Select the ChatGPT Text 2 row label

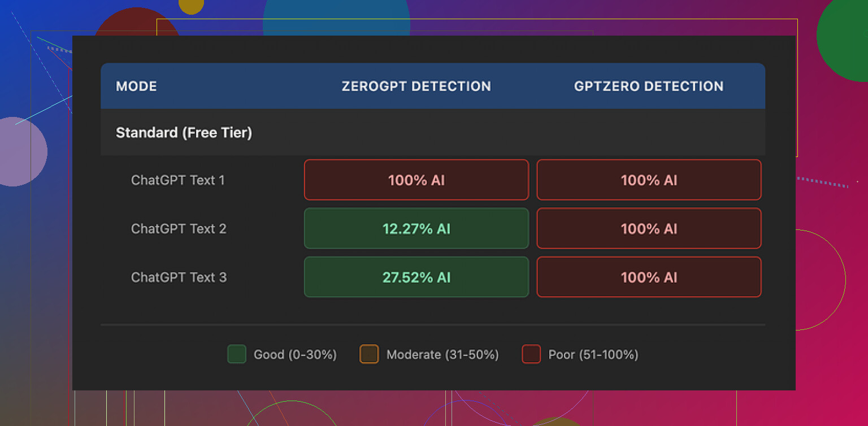click(179, 229)
